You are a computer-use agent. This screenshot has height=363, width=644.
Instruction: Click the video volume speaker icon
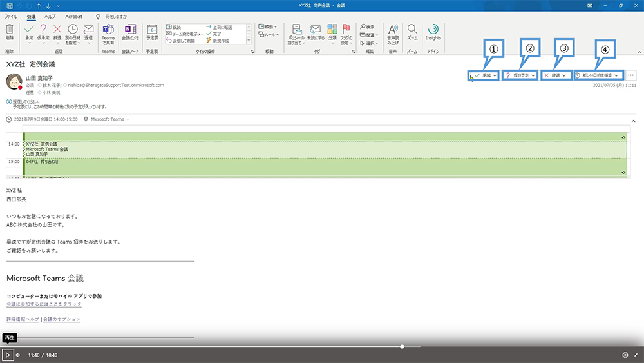[x=18, y=355]
